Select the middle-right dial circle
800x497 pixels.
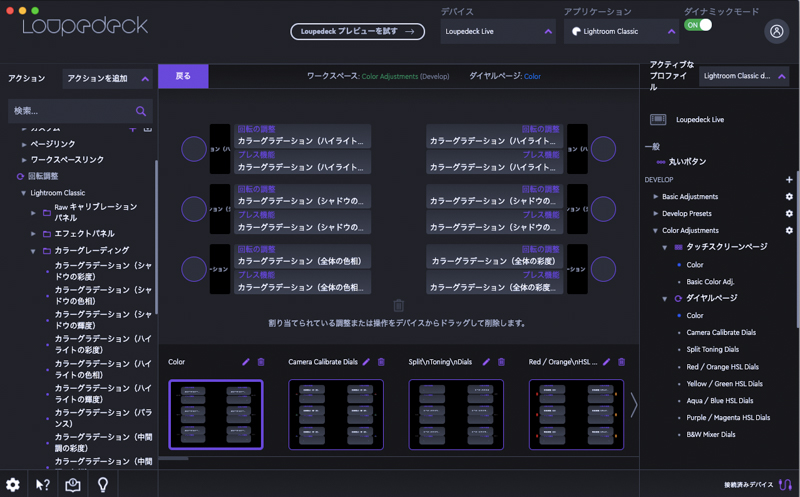click(603, 209)
